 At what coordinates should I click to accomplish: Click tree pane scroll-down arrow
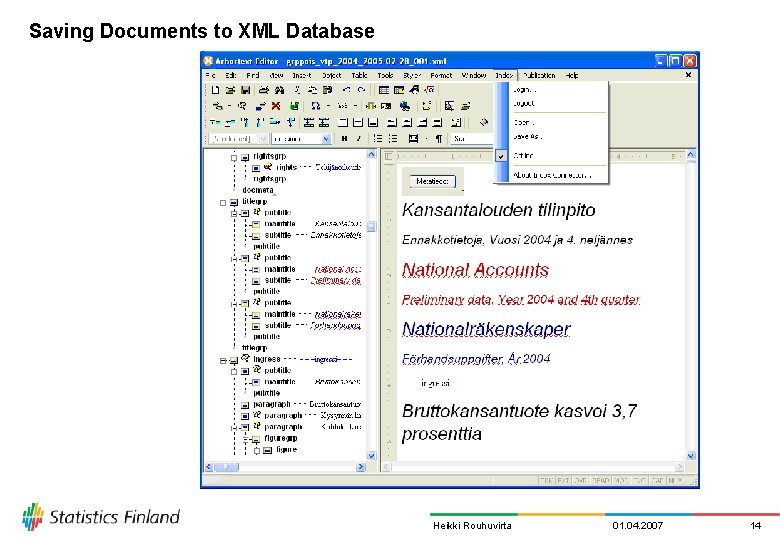371,455
